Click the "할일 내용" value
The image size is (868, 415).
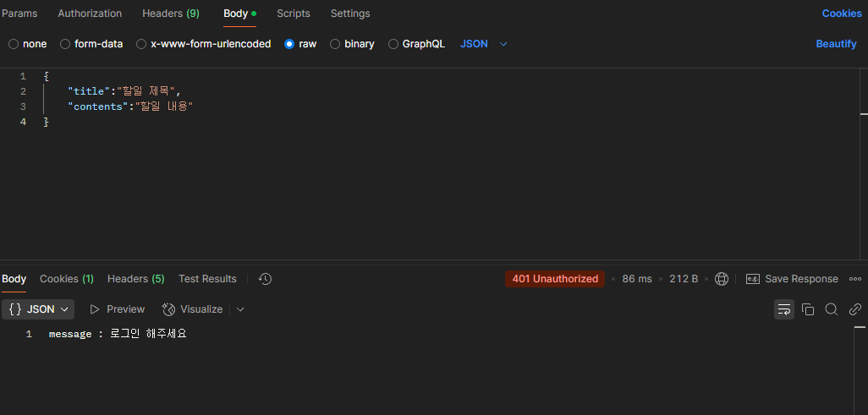pyautogui.click(x=164, y=106)
